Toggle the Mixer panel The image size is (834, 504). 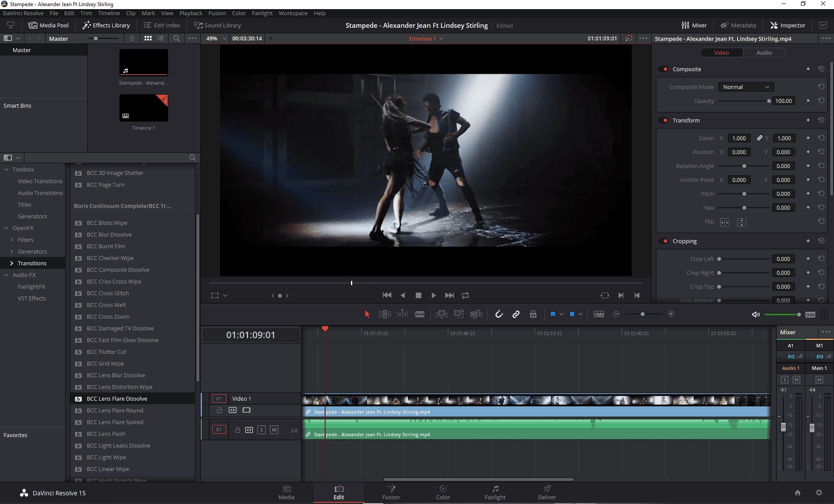point(694,25)
